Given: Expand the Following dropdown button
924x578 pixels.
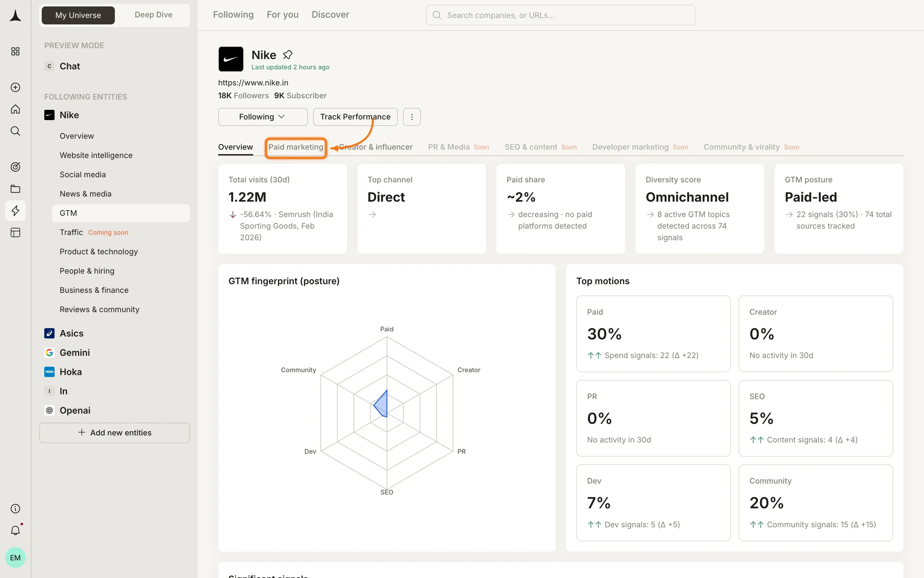Looking at the screenshot, I should point(263,117).
